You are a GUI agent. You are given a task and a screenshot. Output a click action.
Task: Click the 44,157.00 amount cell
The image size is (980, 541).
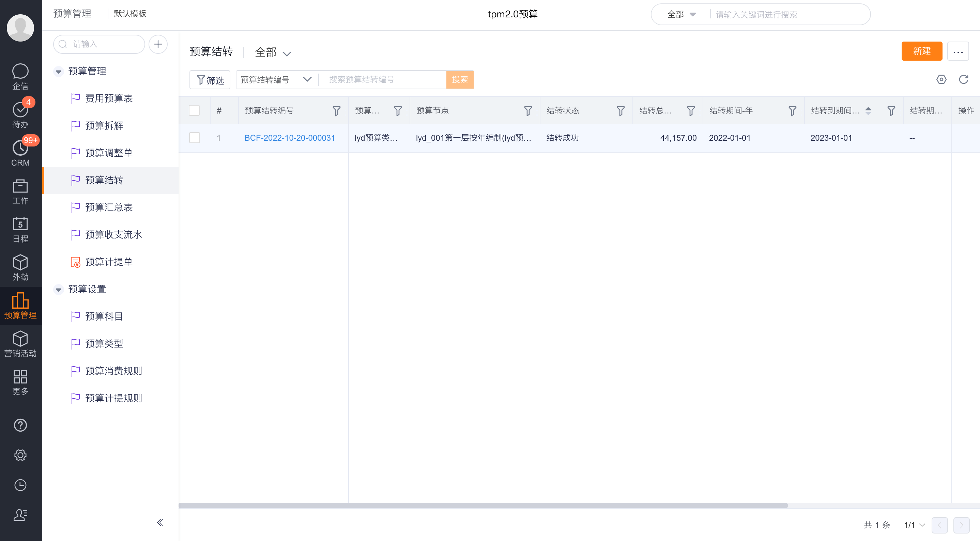678,138
